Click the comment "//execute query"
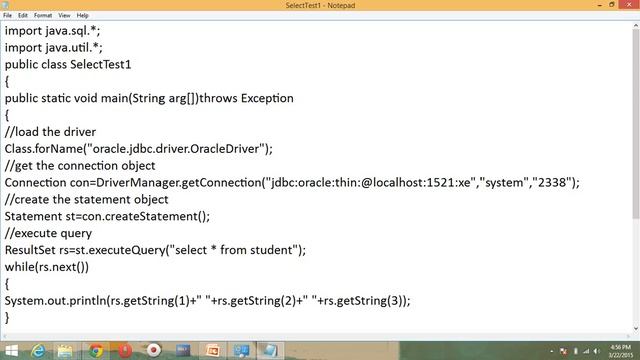Viewport: 640px width, 360px height. point(48,233)
